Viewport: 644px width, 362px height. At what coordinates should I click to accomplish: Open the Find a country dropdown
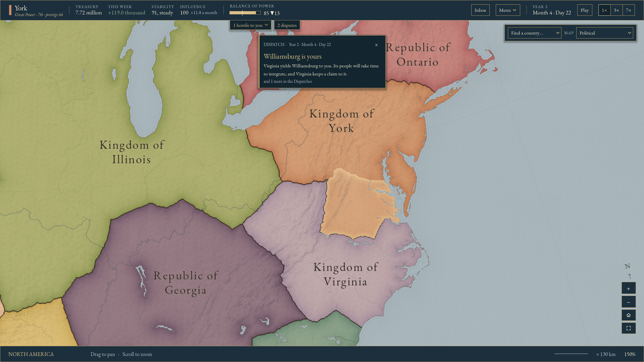tap(534, 33)
